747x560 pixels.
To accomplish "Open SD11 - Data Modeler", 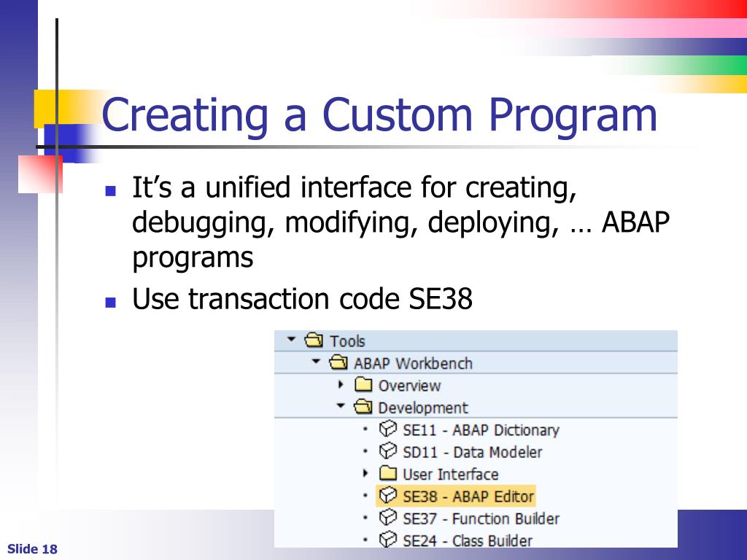I will 473,452.
